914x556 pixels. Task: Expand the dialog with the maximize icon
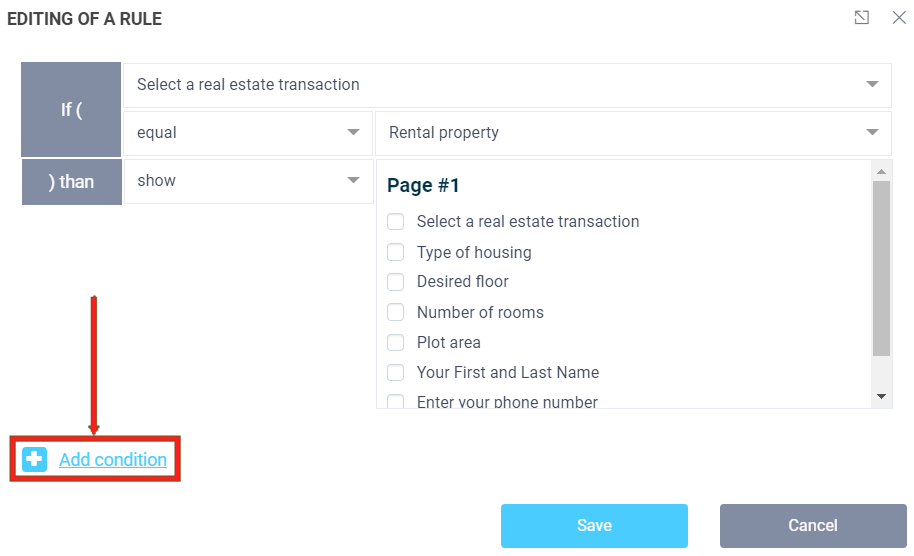click(861, 18)
